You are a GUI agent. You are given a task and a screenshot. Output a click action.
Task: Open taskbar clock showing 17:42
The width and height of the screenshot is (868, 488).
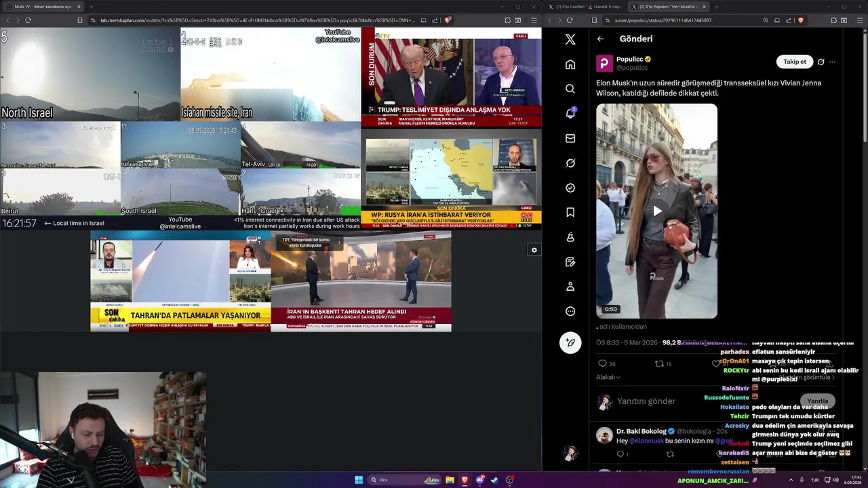click(852, 480)
